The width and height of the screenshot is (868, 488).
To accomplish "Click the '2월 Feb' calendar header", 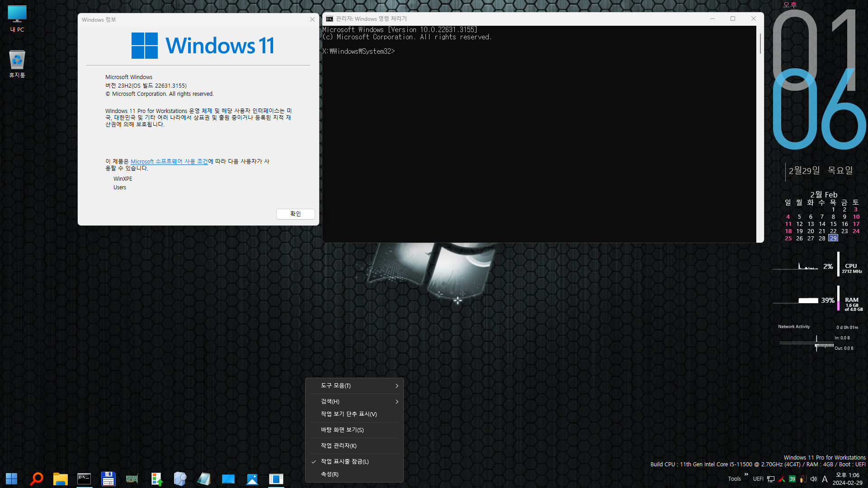I will (824, 195).
